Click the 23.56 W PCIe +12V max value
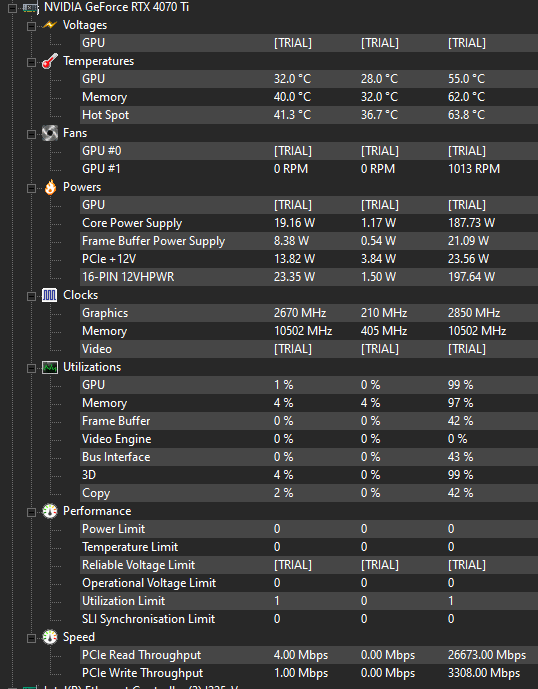The width and height of the screenshot is (538, 689). (x=468, y=259)
